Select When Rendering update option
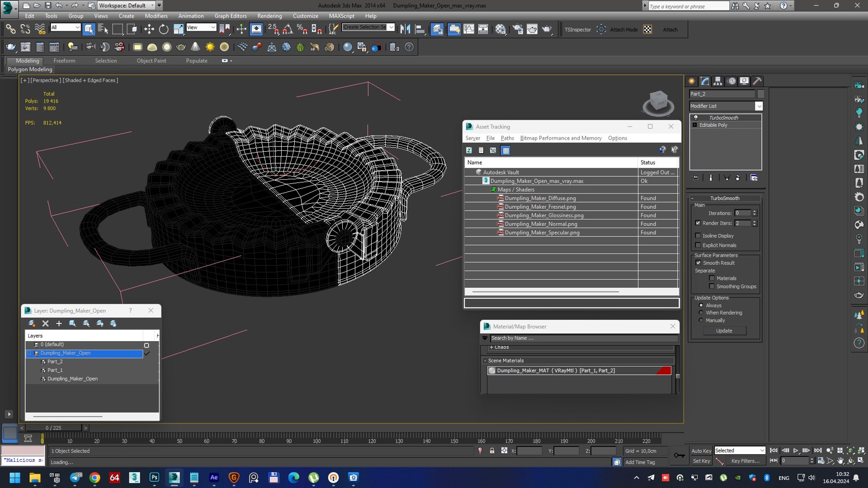 click(x=701, y=313)
